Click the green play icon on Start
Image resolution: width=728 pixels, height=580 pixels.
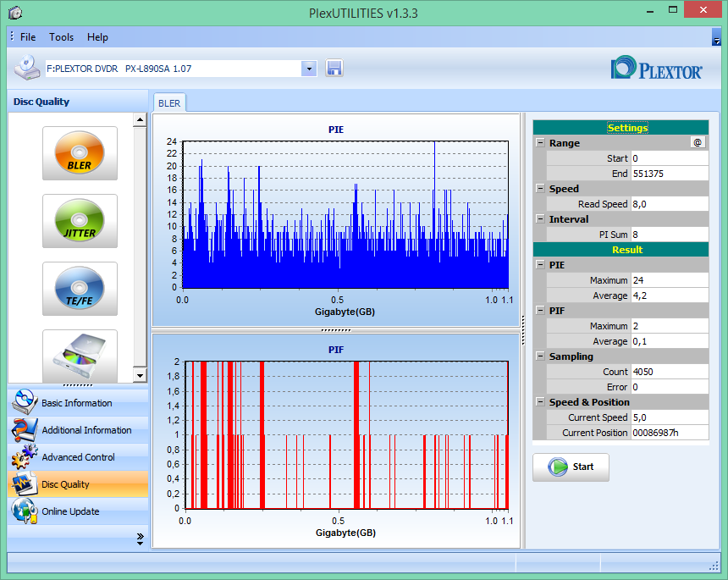558,467
